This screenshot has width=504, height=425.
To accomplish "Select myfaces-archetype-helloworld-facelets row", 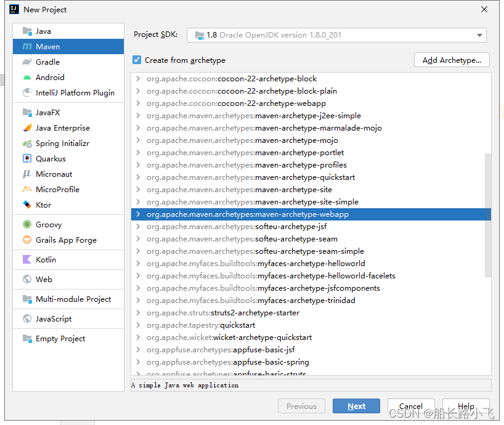I will (x=311, y=275).
